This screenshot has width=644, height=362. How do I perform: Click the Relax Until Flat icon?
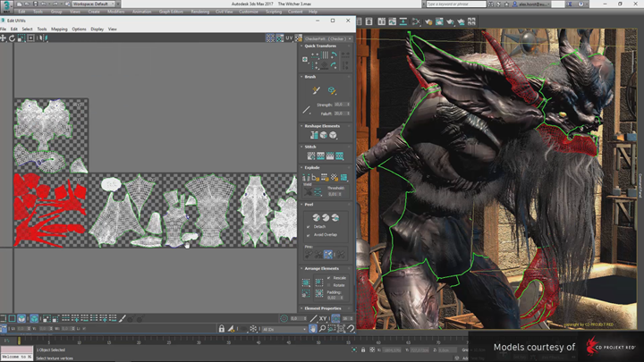pyautogui.click(x=324, y=135)
